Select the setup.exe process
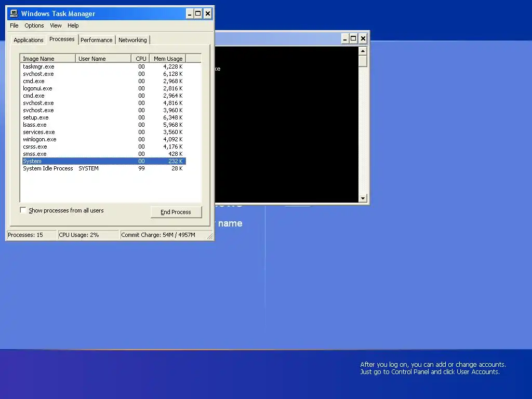 coord(104,117)
